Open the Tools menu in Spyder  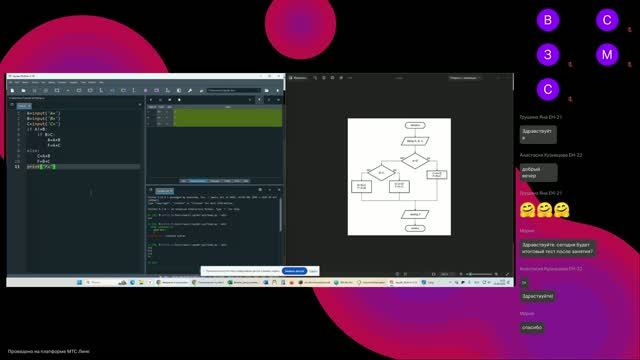83,82
